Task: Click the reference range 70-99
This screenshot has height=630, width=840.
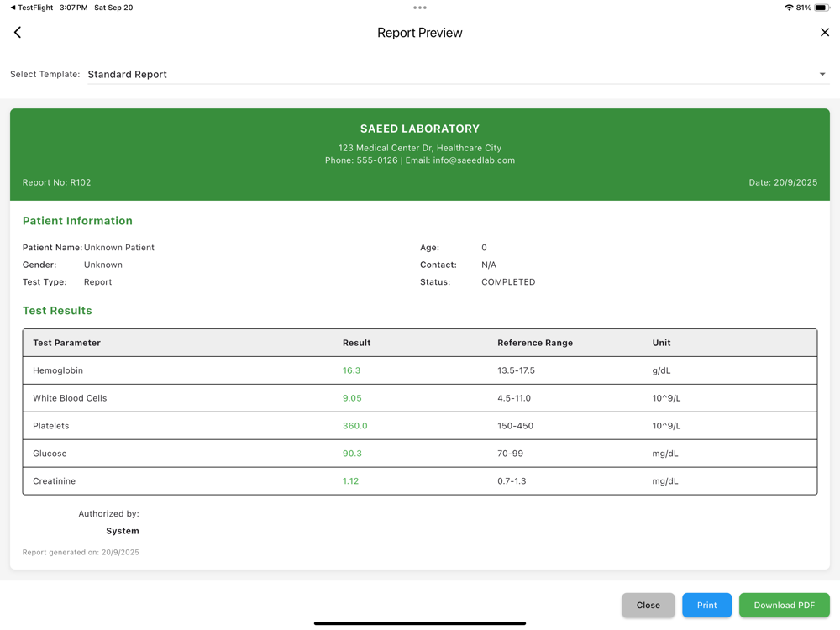Action: (510, 454)
